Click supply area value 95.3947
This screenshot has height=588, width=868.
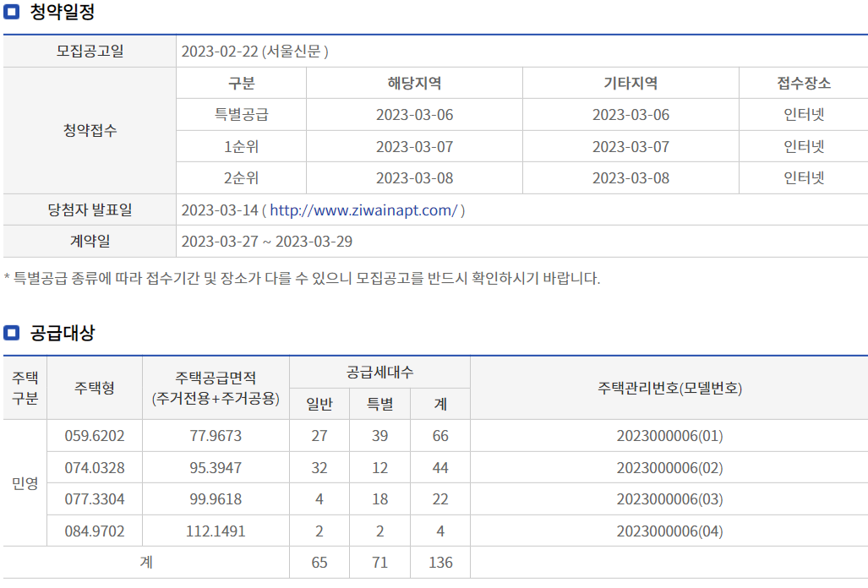(x=216, y=468)
